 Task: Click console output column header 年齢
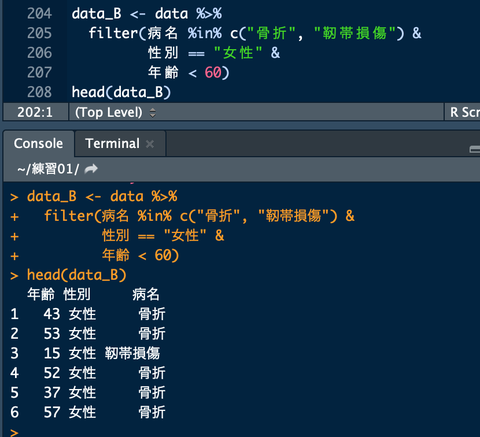41,294
